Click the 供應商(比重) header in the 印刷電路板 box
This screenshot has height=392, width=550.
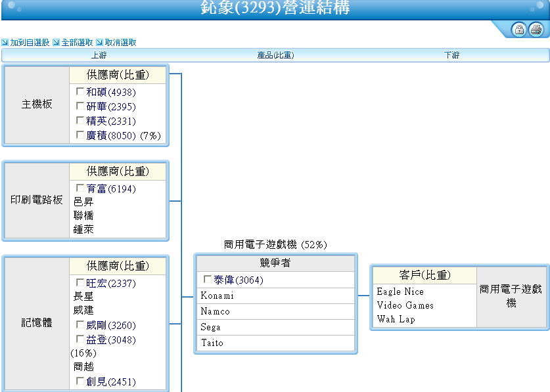click(x=118, y=171)
